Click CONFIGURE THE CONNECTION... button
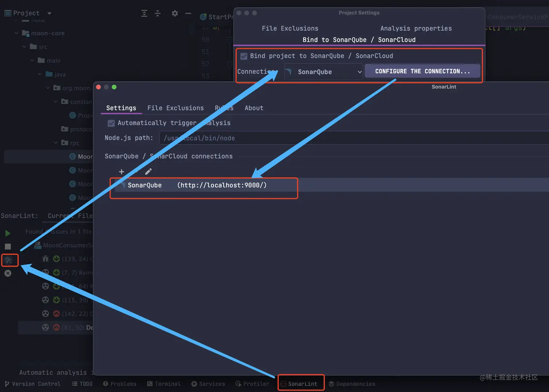 tap(423, 71)
